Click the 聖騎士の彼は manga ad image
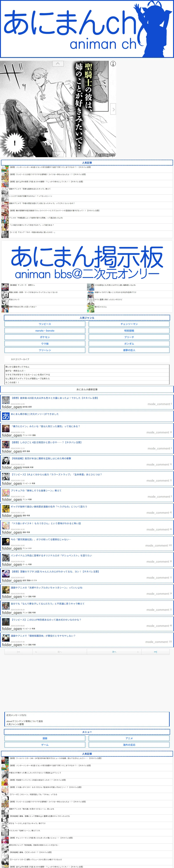 pos(58,109)
